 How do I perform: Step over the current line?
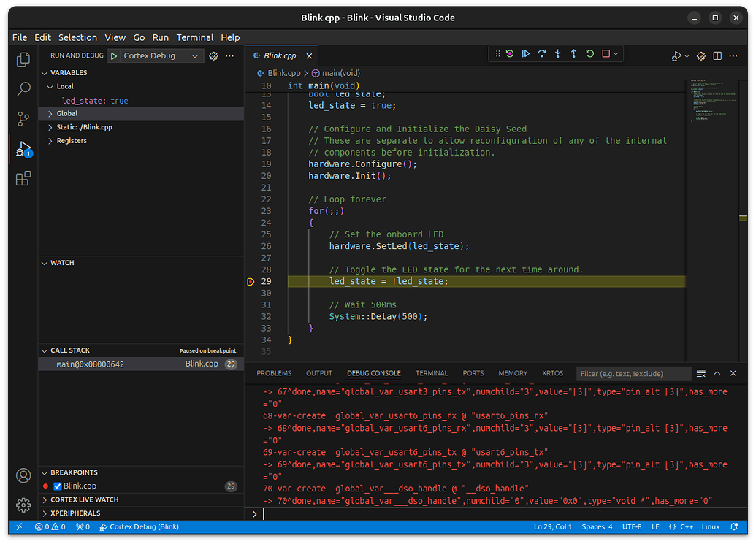(x=541, y=54)
